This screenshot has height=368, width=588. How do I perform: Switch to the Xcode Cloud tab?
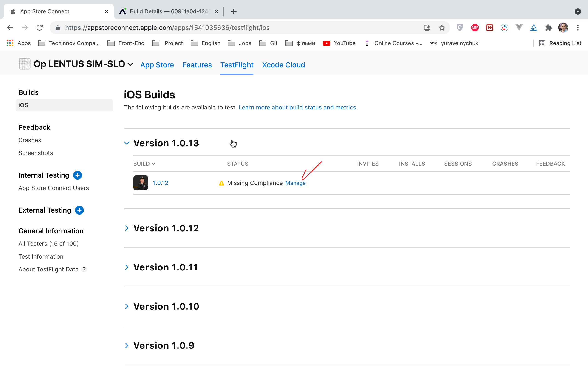[x=283, y=65]
